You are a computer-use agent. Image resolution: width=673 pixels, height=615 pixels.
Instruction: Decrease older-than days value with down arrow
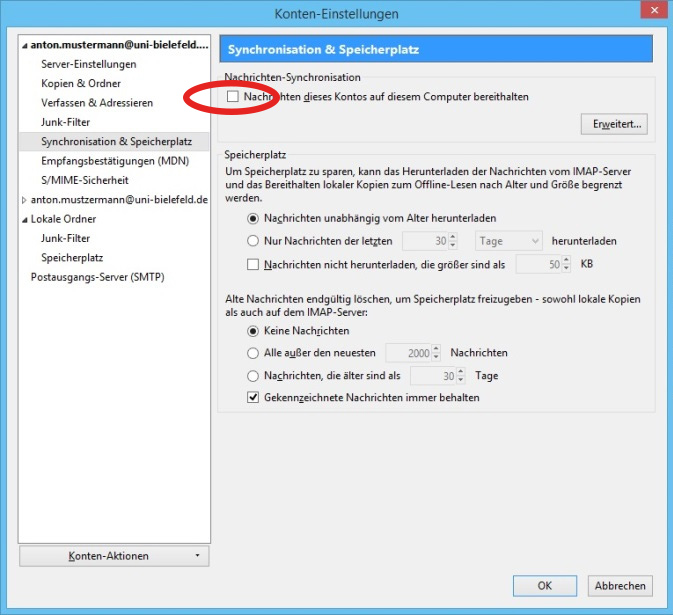point(461,380)
